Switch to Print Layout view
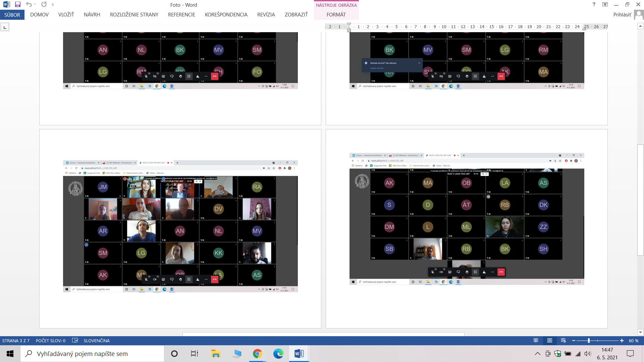 pos(549,341)
